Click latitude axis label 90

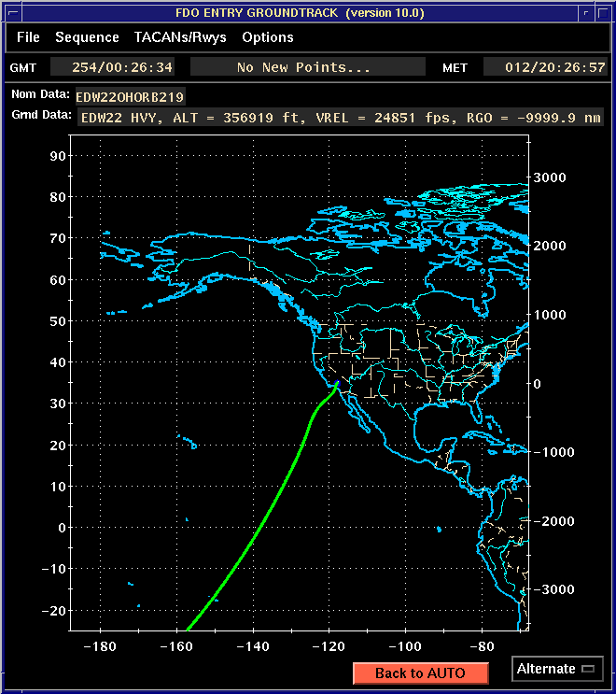tap(58, 156)
